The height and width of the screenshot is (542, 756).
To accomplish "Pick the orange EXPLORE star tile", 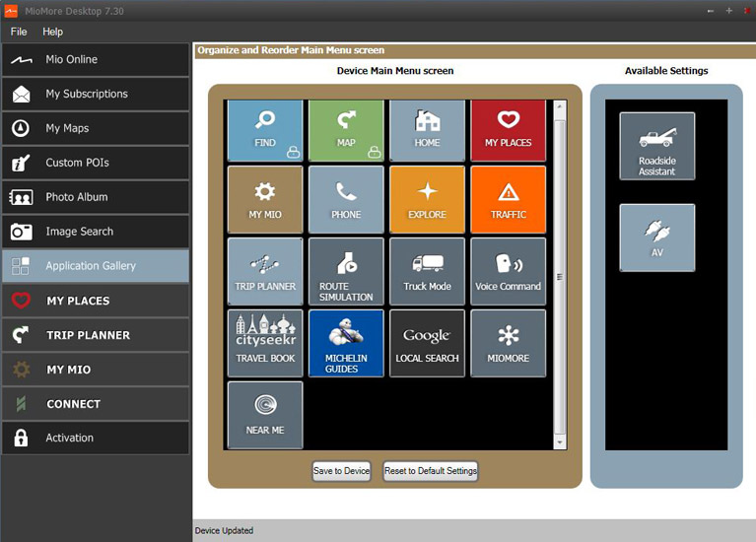I will (427, 200).
